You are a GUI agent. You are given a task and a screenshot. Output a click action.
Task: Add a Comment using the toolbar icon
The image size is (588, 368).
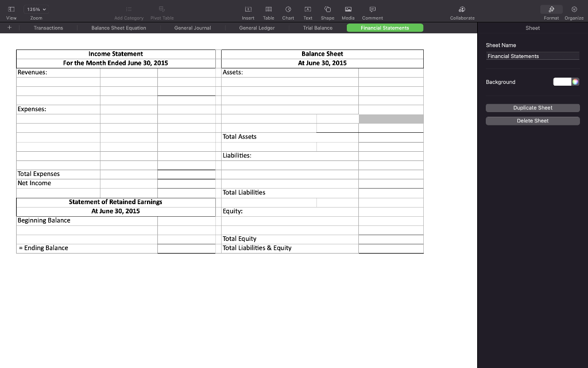point(372,10)
